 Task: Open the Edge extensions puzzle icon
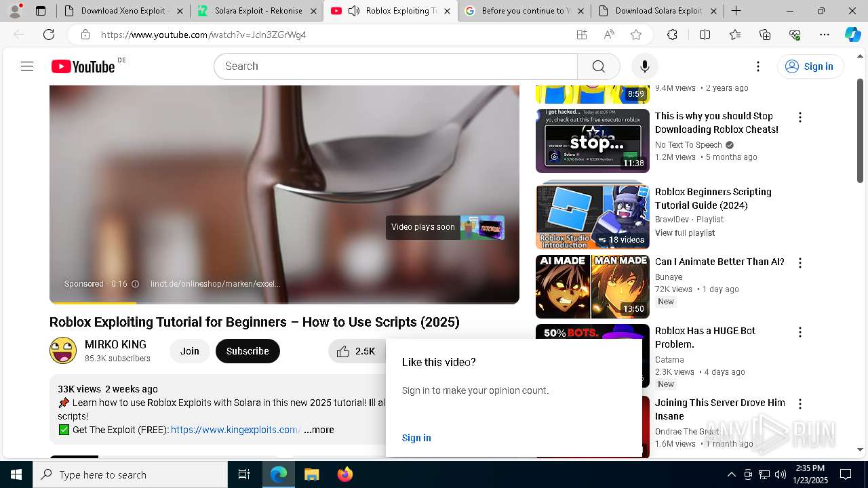(x=672, y=35)
